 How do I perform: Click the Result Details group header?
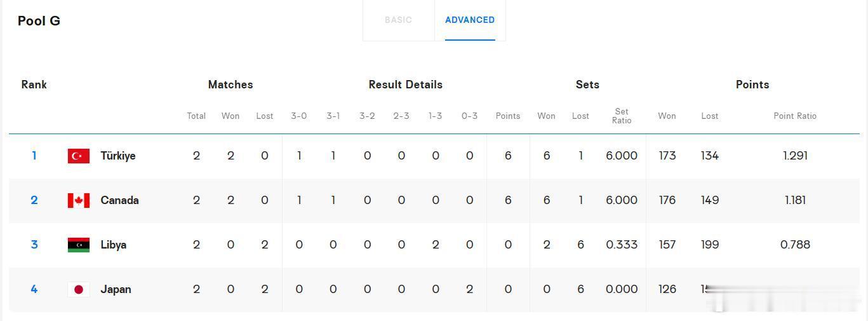[406, 85]
